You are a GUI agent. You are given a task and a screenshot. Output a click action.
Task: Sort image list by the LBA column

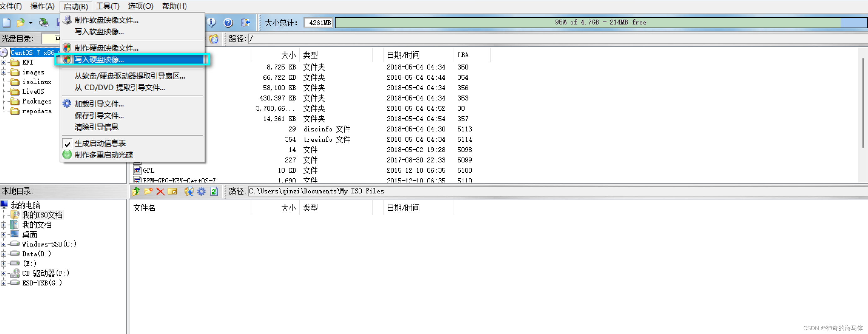click(472, 55)
